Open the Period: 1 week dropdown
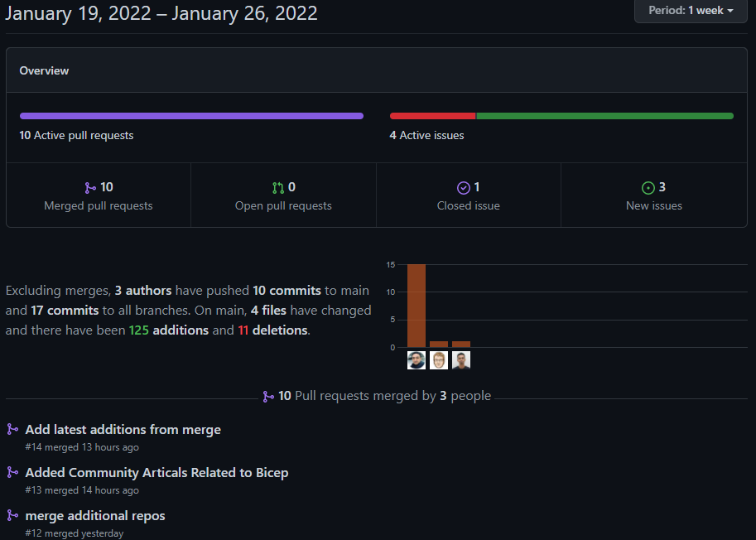 coord(691,11)
